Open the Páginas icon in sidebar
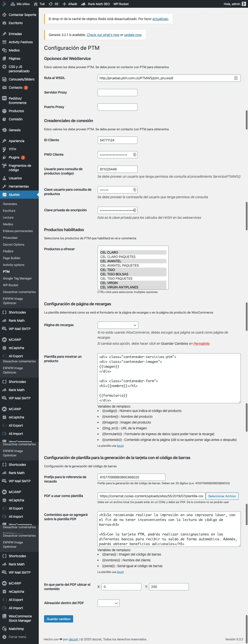Viewport: 248px width, 644px height. [4, 59]
